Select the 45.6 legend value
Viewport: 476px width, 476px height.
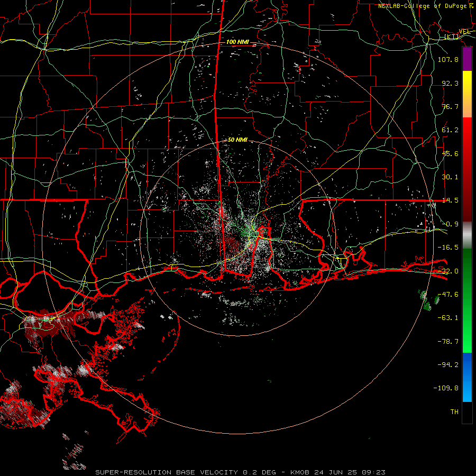[x=450, y=153]
